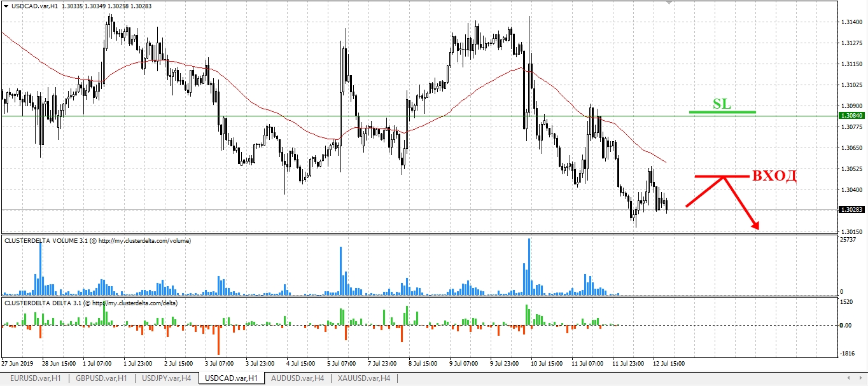Click the 10 Jul 15:00 time label
868x386 pixels.
pyautogui.click(x=545, y=364)
